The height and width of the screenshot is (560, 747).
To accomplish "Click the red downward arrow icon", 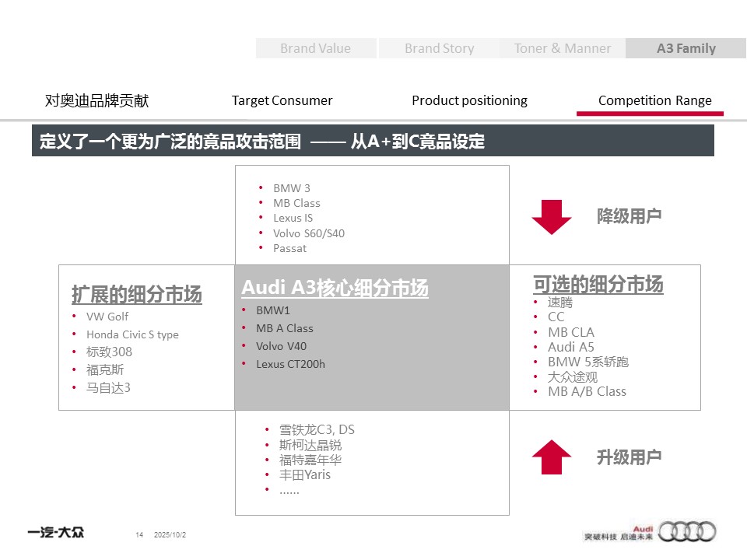I will pyautogui.click(x=552, y=217).
